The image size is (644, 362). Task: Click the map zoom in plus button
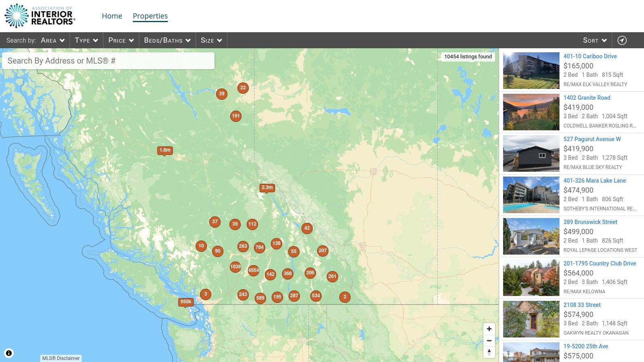click(x=489, y=329)
